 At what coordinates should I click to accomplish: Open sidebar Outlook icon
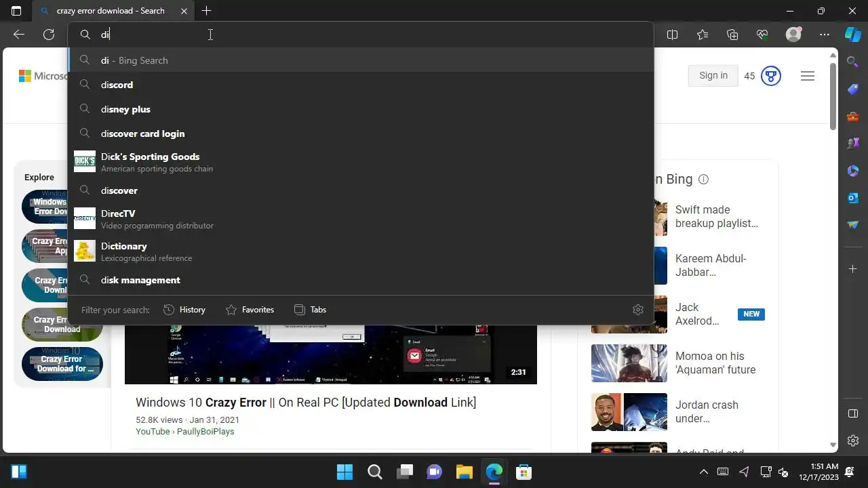click(x=853, y=198)
